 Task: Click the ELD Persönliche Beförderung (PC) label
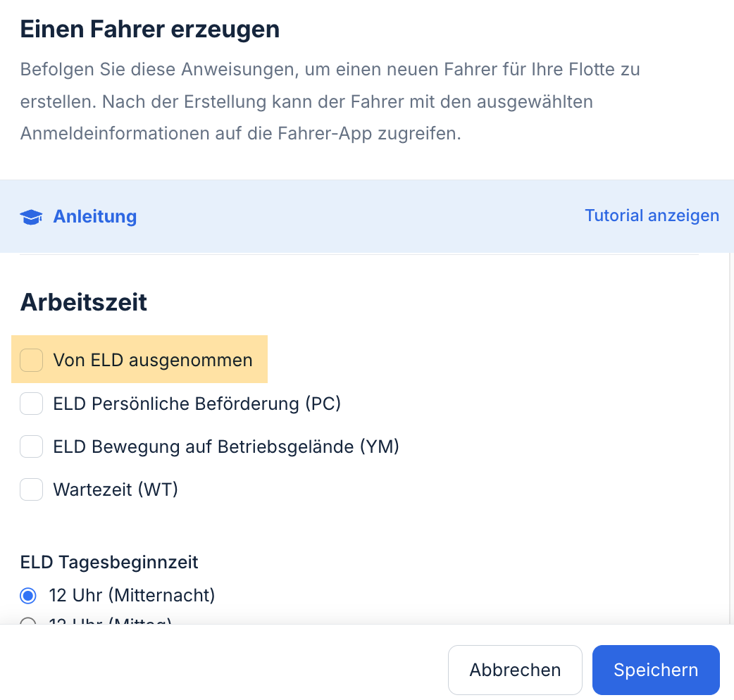(x=197, y=404)
